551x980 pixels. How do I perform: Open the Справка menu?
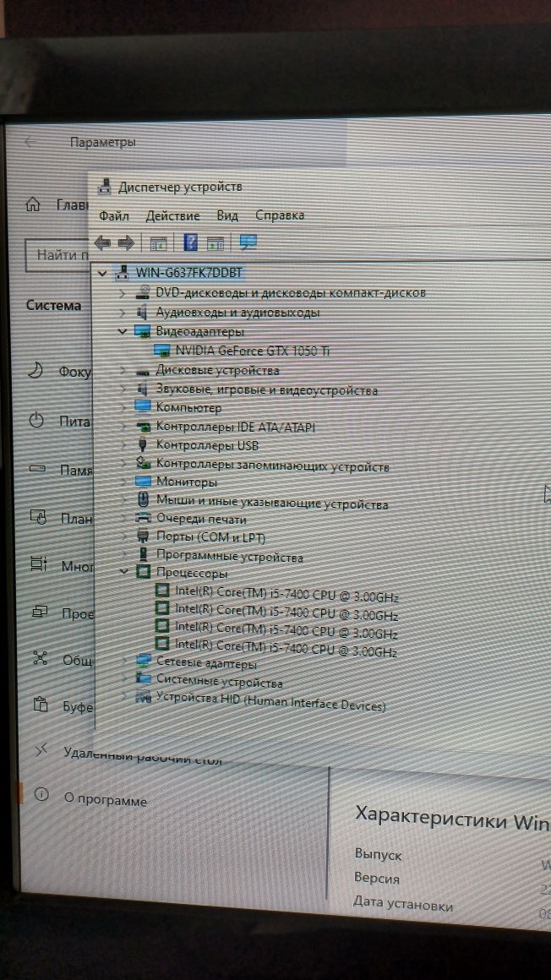pyautogui.click(x=280, y=215)
